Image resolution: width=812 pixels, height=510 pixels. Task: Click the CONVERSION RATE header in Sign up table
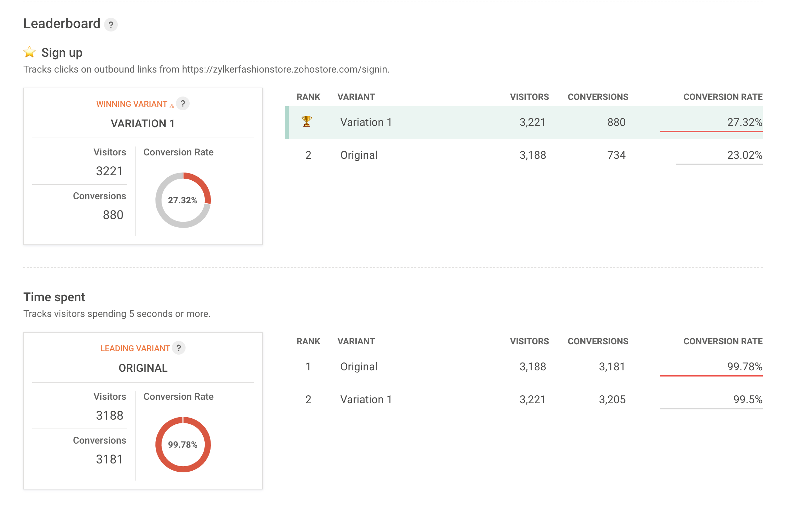(723, 97)
